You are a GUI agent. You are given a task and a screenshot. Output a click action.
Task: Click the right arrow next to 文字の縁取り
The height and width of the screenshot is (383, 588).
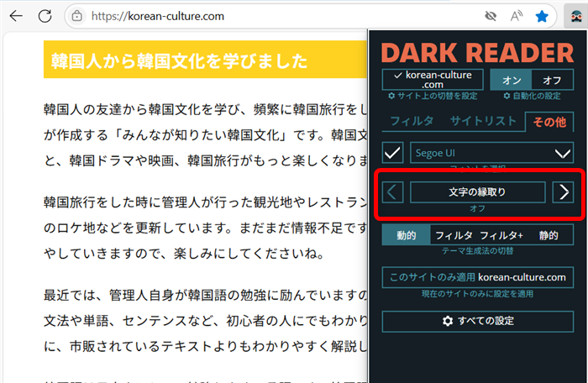click(563, 192)
